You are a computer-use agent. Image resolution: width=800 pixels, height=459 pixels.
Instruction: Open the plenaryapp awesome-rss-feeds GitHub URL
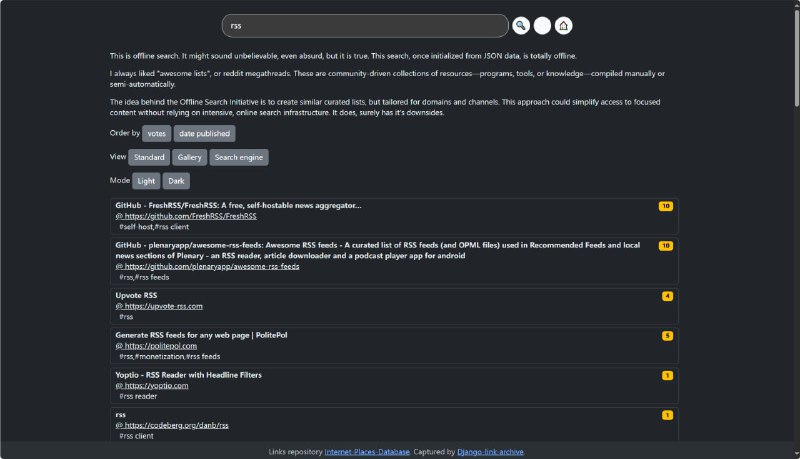tap(212, 267)
